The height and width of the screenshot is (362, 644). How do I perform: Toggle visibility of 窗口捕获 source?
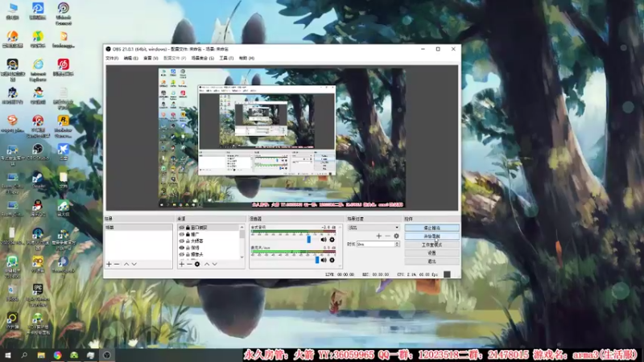(182, 228)
